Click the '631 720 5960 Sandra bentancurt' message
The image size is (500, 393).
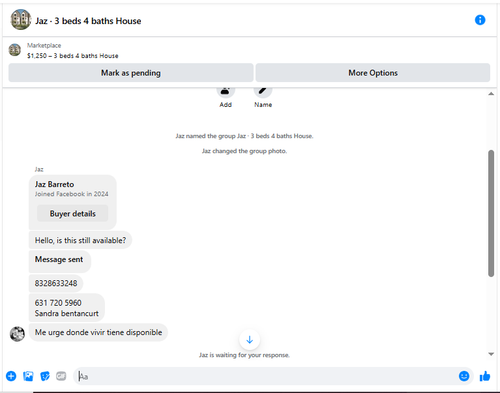pos(67,308)
